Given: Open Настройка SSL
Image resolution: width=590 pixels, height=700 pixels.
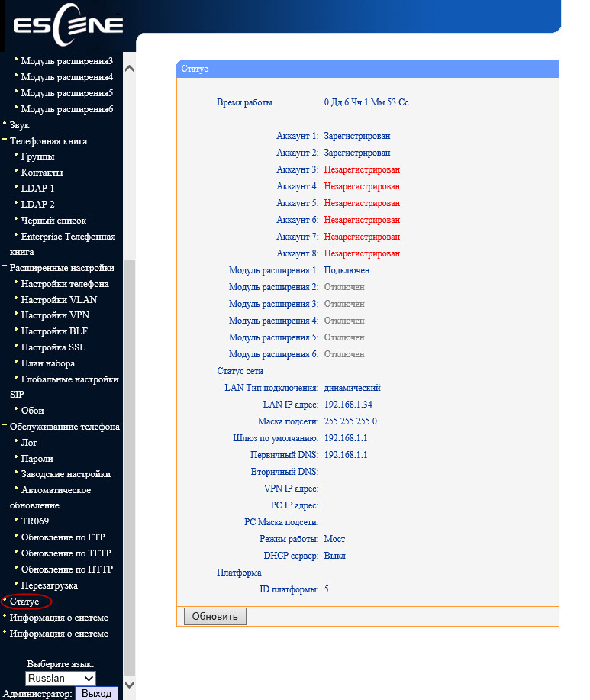Looking at the screenshot, I should (x=53, y=347).
